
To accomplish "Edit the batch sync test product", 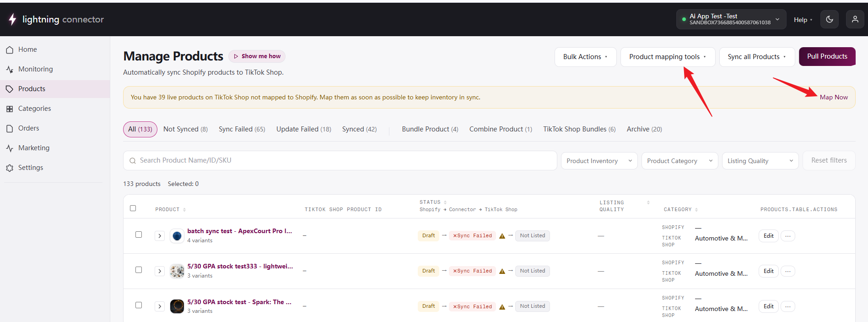I will (x=769, y=236).
